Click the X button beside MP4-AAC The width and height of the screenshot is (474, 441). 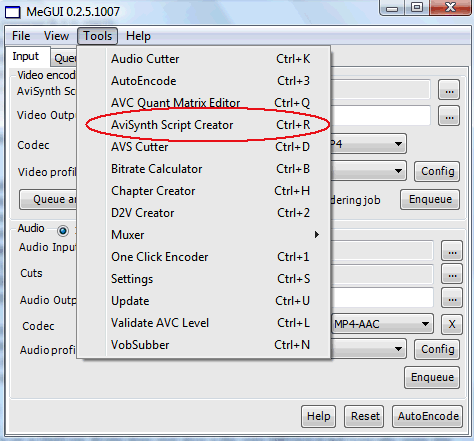452,324
